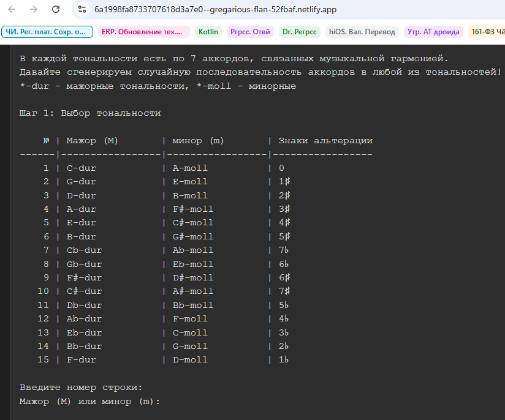Open the 'ERP. Обновление тех....' bookmark
Screen dimensions: 505x420
tap(143, 32)
